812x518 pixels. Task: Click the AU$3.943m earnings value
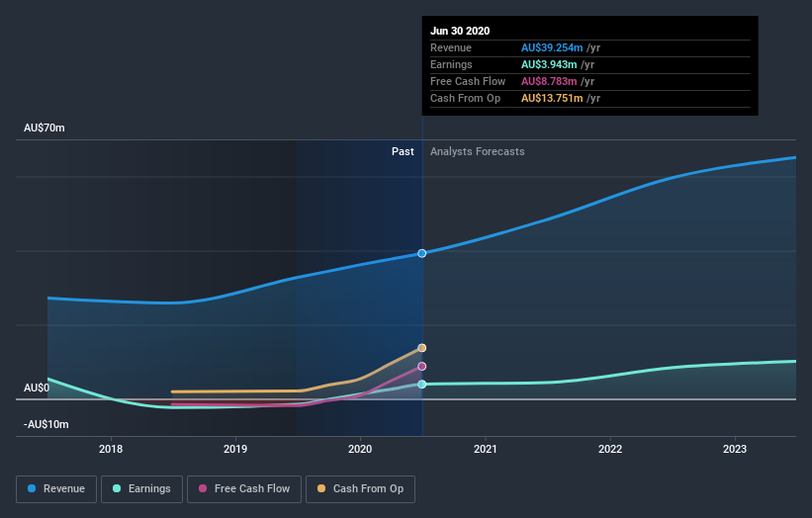[549, 64]
